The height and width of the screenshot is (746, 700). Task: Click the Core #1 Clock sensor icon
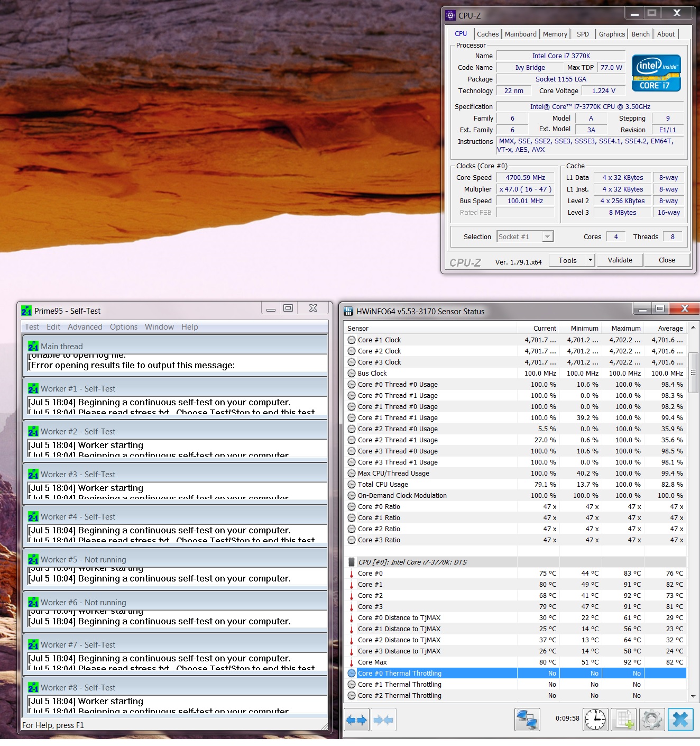(x=352, y=340)
